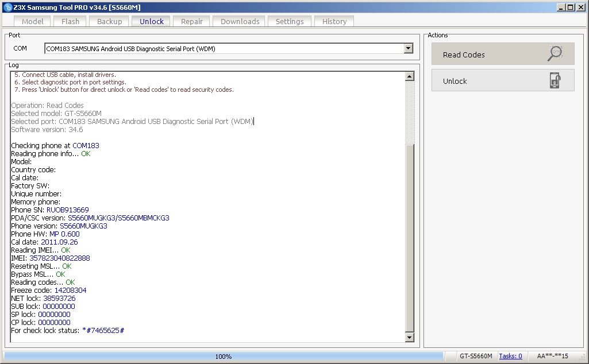Open the Backup tab
Screen dimensions: 589x364
[109, 21]
